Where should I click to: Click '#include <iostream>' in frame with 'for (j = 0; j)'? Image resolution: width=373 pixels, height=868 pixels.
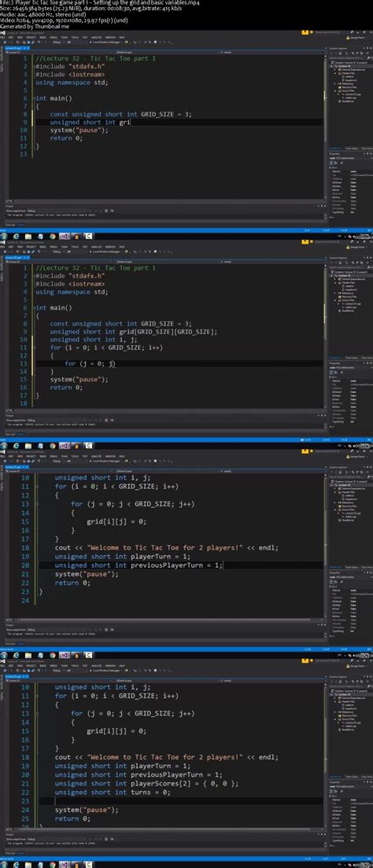[x=72, y=283]
